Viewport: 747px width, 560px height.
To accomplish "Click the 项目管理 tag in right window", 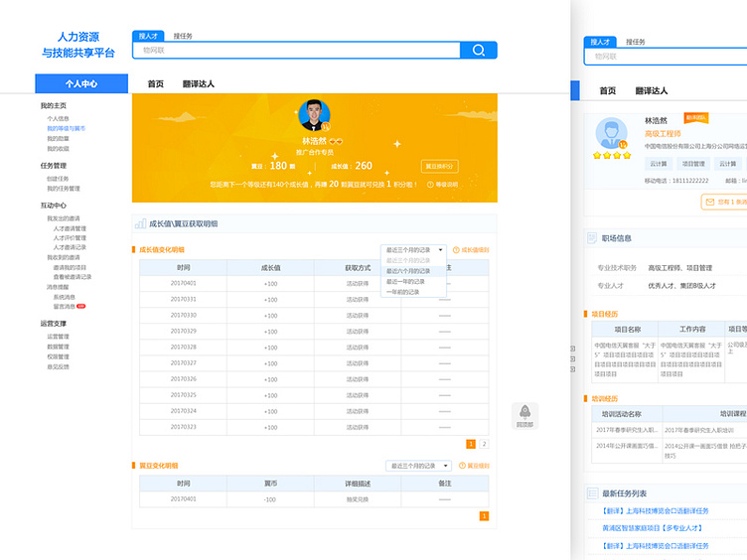I will (x=693, y=164).
